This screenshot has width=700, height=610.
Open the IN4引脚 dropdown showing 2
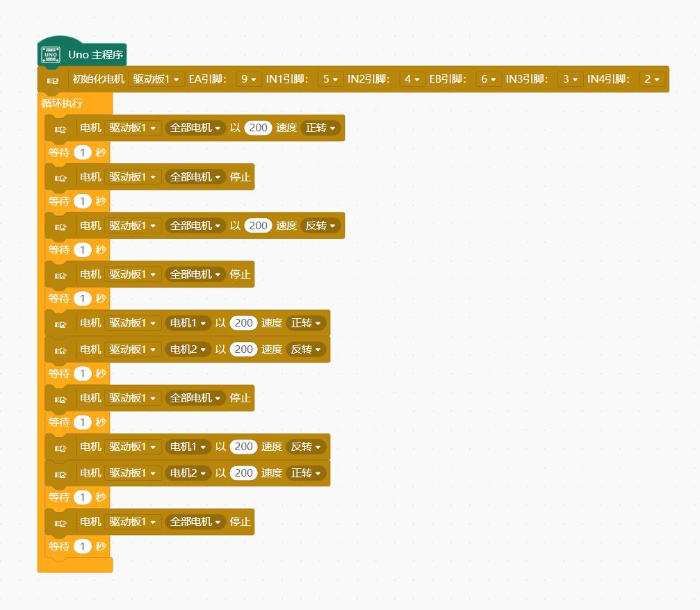point(652,79)
